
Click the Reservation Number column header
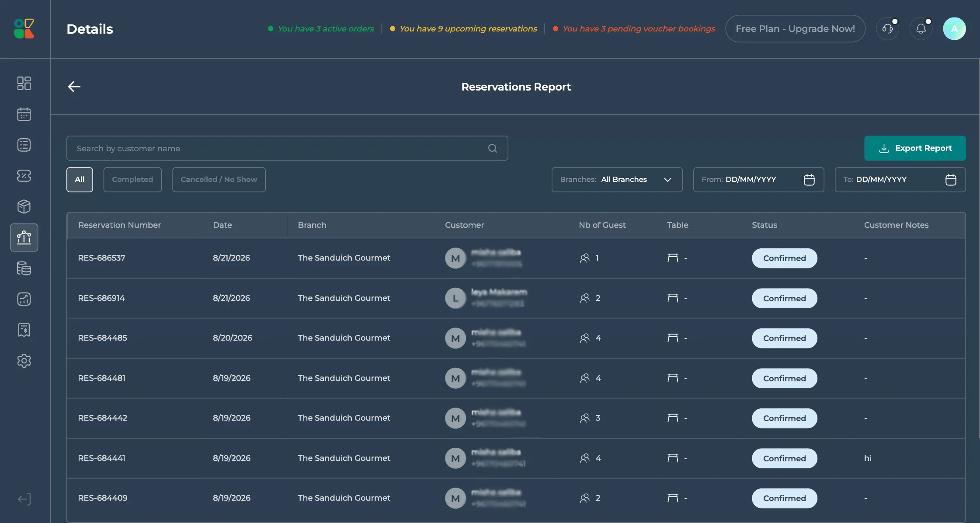click(x=119, y=225)
